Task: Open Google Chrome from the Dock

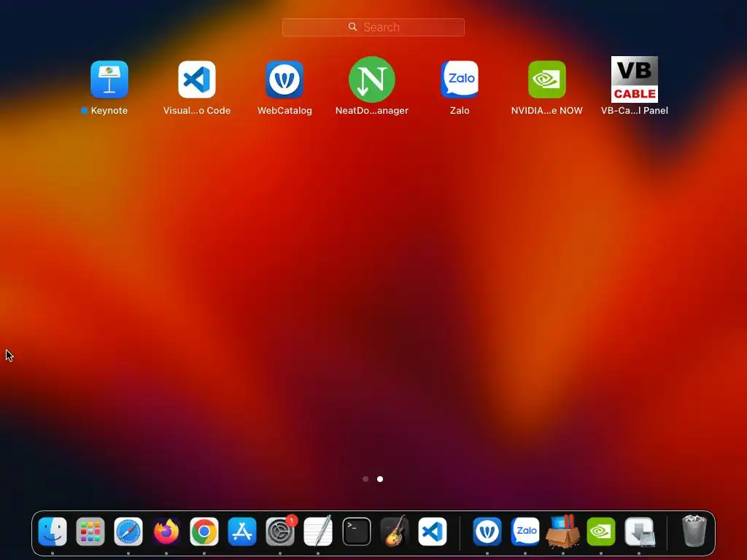Action: tap(204, 532)
